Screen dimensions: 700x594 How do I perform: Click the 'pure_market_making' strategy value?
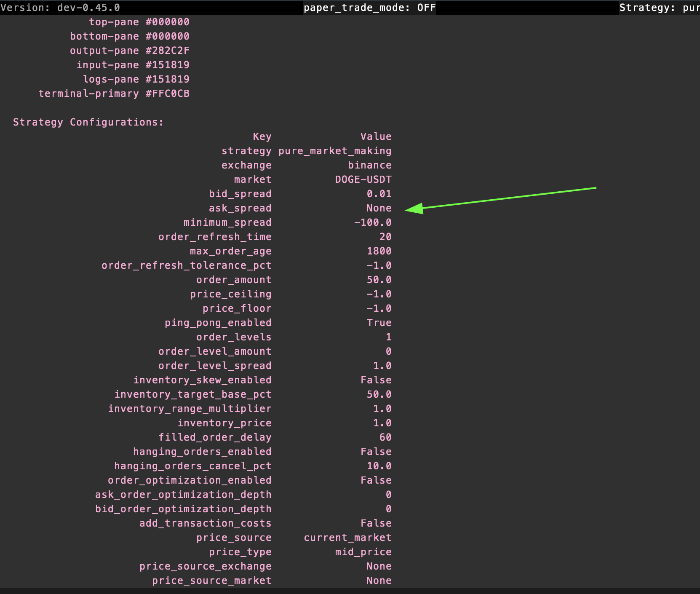(x=335, y=151)
